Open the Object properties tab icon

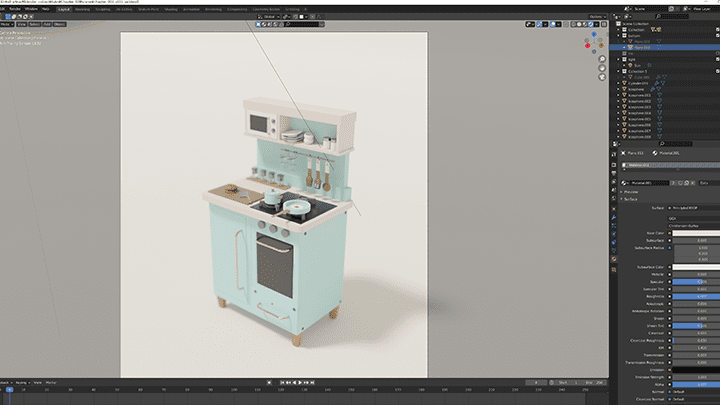tap(614, 209)
